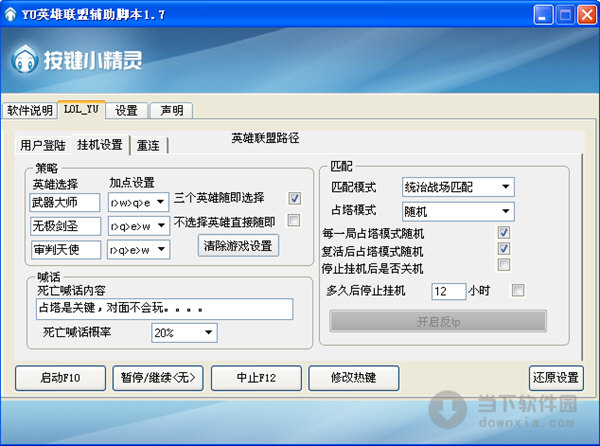
Task: Minimize the YU英雄联盟辅助脚本 window
Action: pos(543,15)
